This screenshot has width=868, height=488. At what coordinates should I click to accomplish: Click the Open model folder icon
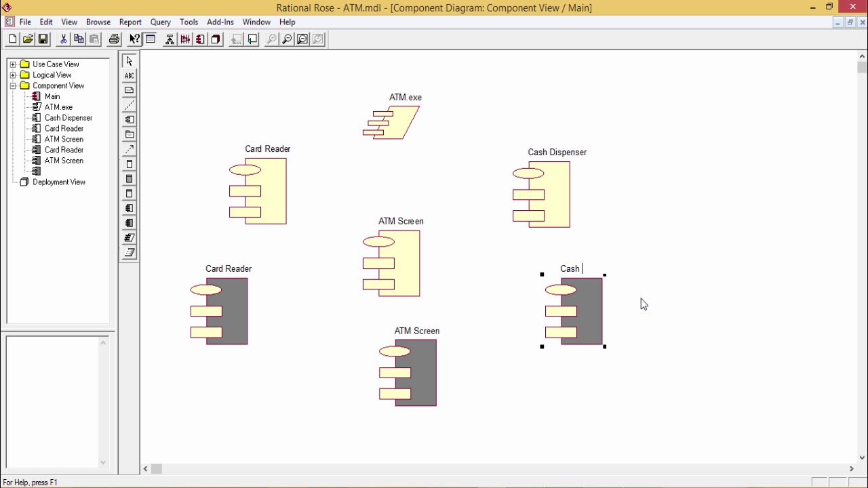tap(28, 39)
